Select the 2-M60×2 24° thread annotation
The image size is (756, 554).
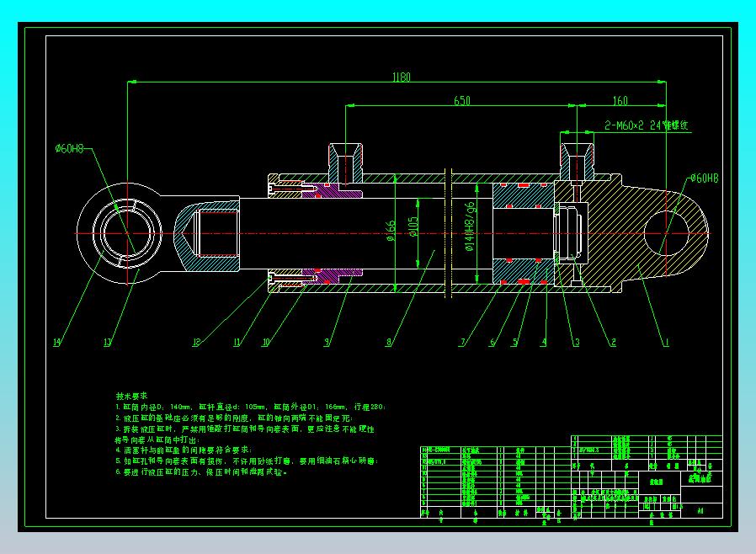(x=647, y=125)
